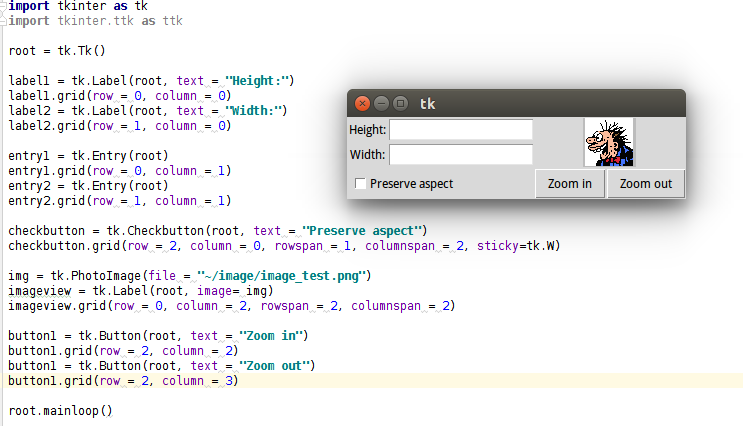Click fold end marker beside tkinter.ttk import
This screenshot has height=426, width=743.
[3, 21]
